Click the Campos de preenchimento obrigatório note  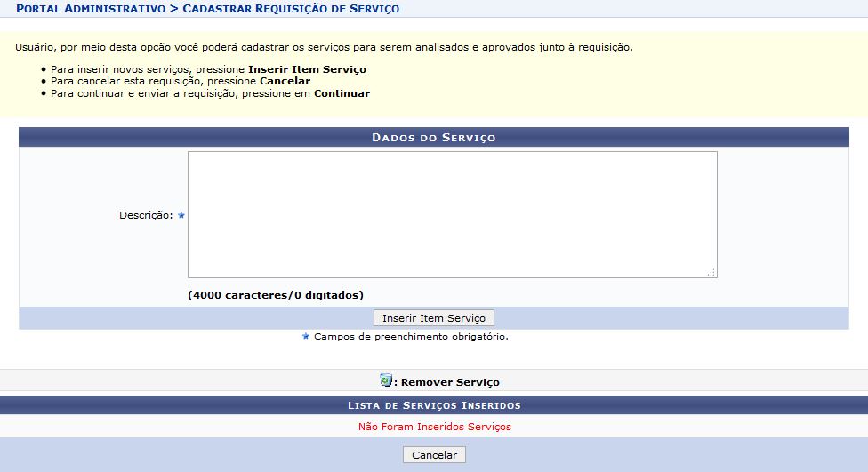pyautogui.click(x=411, y=337)
